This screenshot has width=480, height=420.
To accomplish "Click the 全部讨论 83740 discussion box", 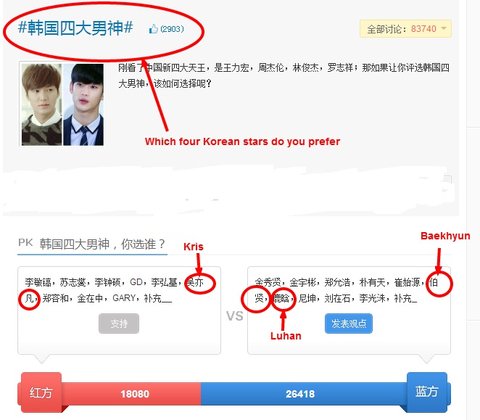I will click(x=406, y=29).
